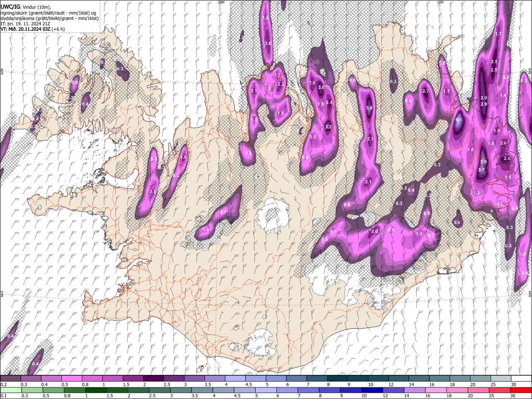The width and height of the screenshot is (532, 399).
Task: Click the 3.7 precipitation value in east Iceland
Action: [481, 170]
